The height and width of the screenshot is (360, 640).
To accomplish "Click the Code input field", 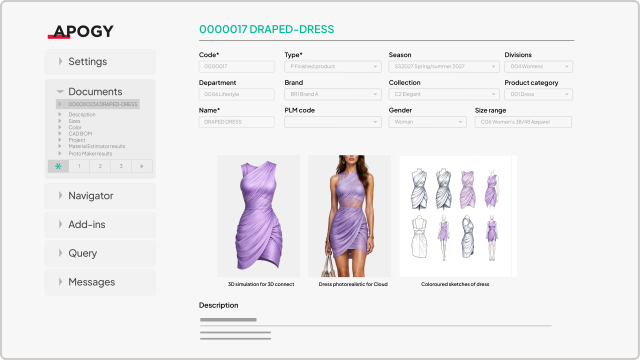I will 236,67.
